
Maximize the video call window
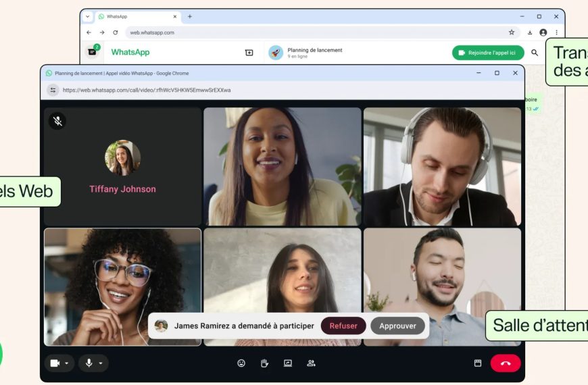tap(497, 73)
